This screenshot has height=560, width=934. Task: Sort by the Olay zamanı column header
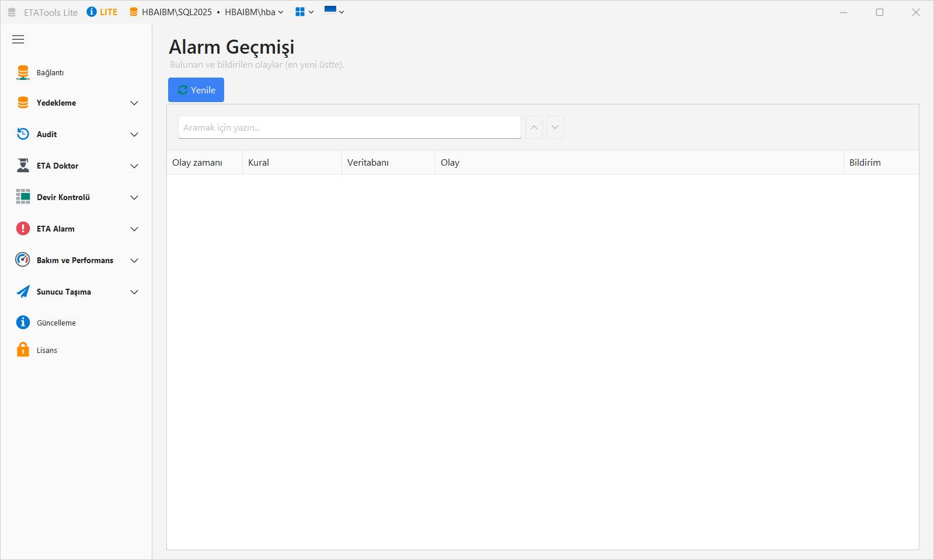pos(204,162)
